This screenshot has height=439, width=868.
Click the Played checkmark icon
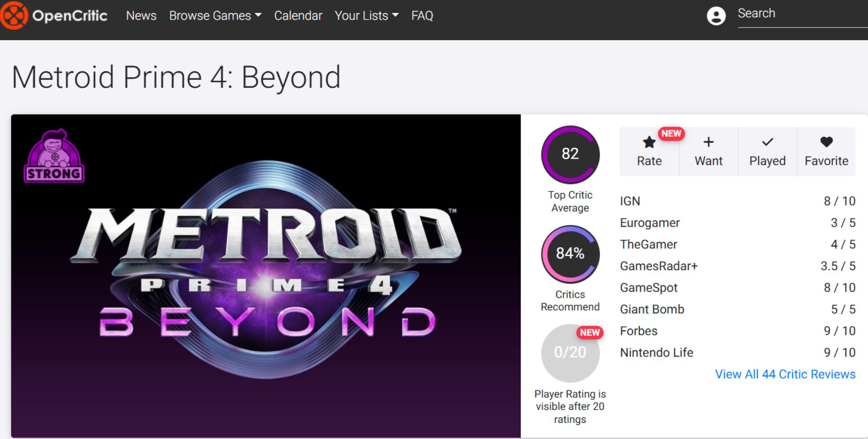767,142
